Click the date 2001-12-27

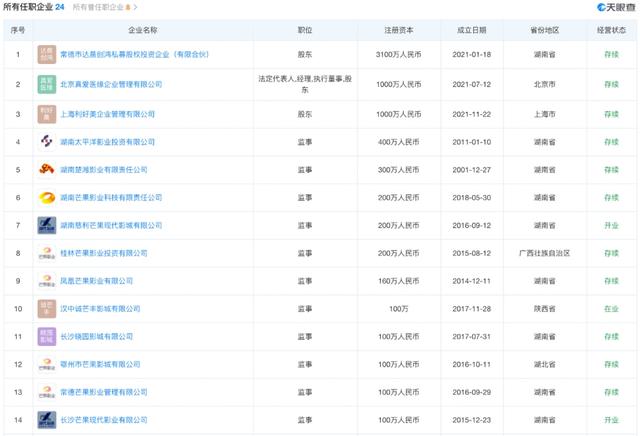click(471, 170)
